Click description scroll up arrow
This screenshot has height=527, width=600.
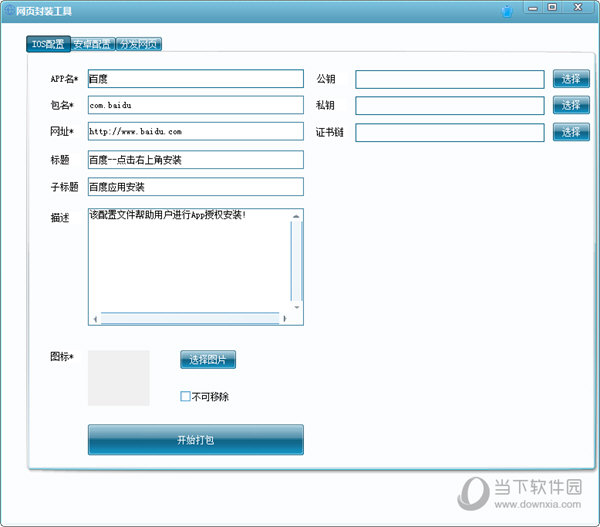(296, 216)
